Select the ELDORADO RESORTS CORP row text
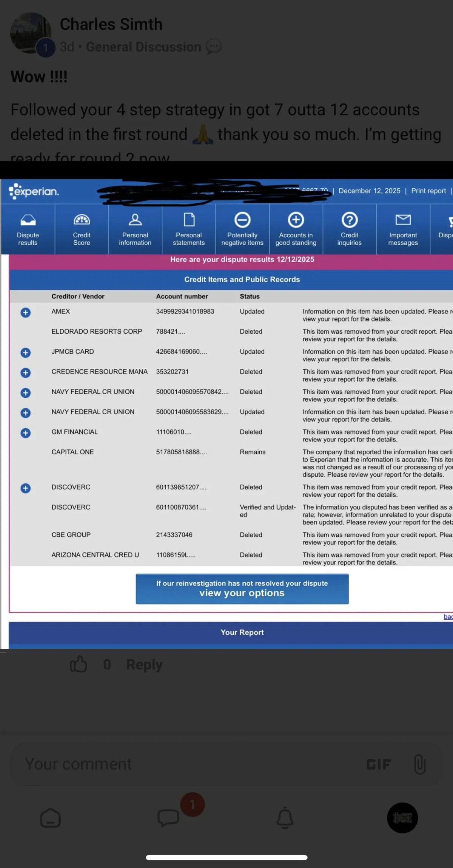 pos(97,331)
